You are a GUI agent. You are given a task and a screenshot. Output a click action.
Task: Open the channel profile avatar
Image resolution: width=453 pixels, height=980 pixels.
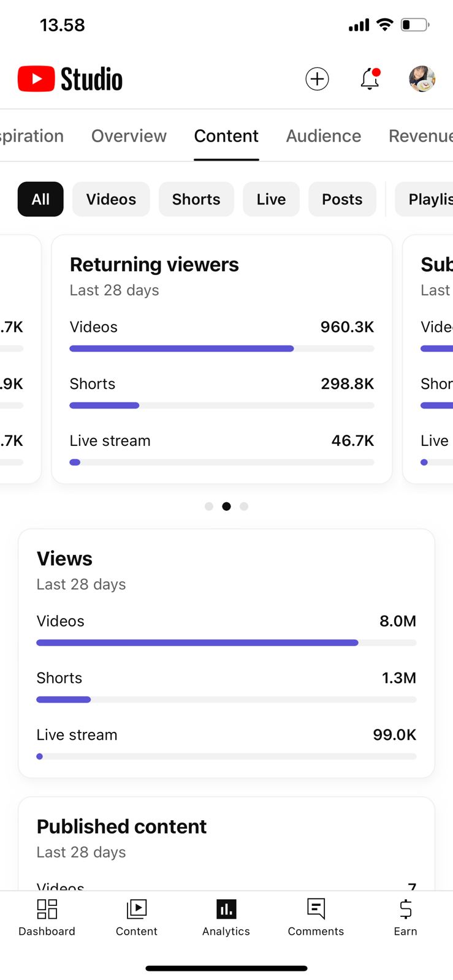422,79
